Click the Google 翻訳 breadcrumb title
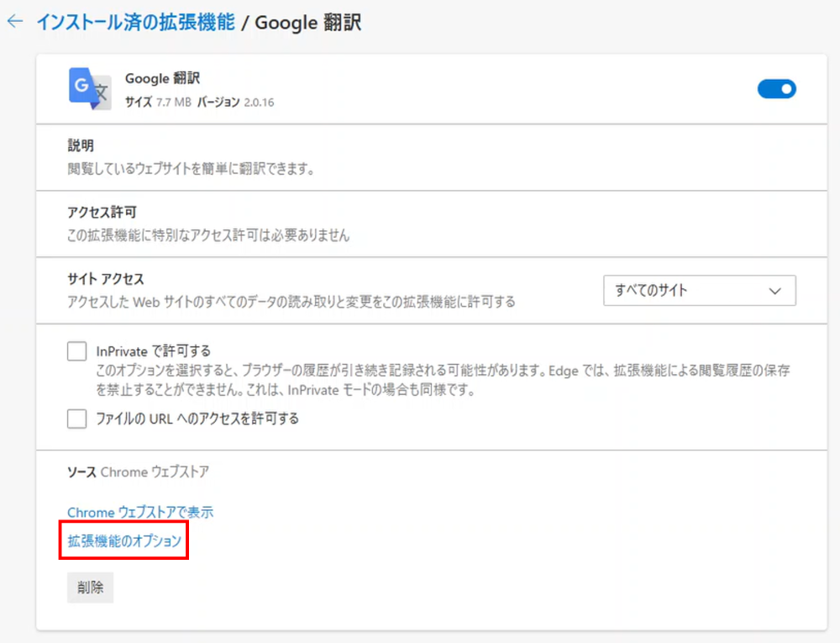840x643 pixels. pos(307,23)
